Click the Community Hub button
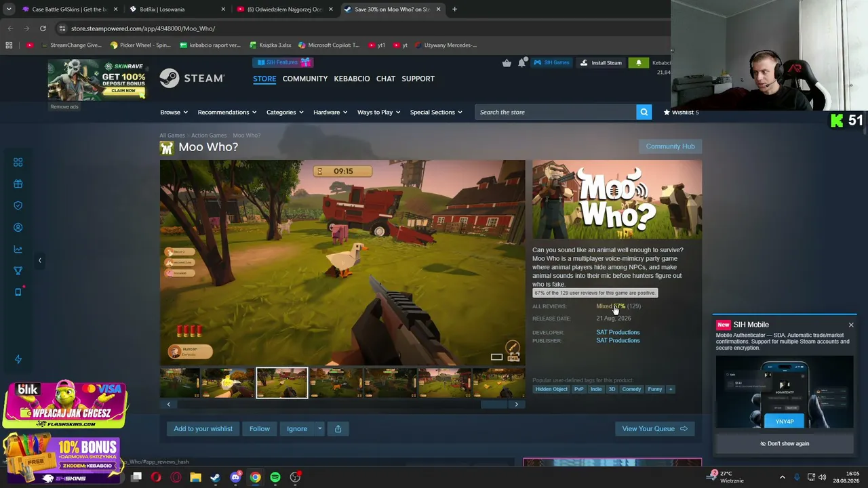 [x=670, y=146]
